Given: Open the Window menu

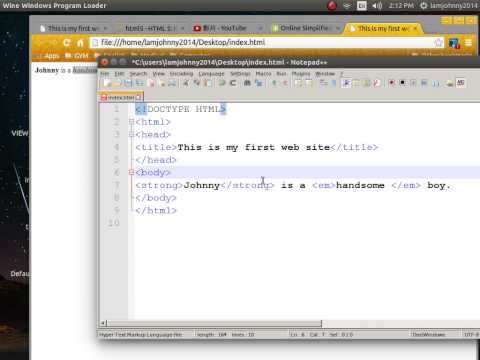Looking at the screenshot, I should click(x=325, y=74).
